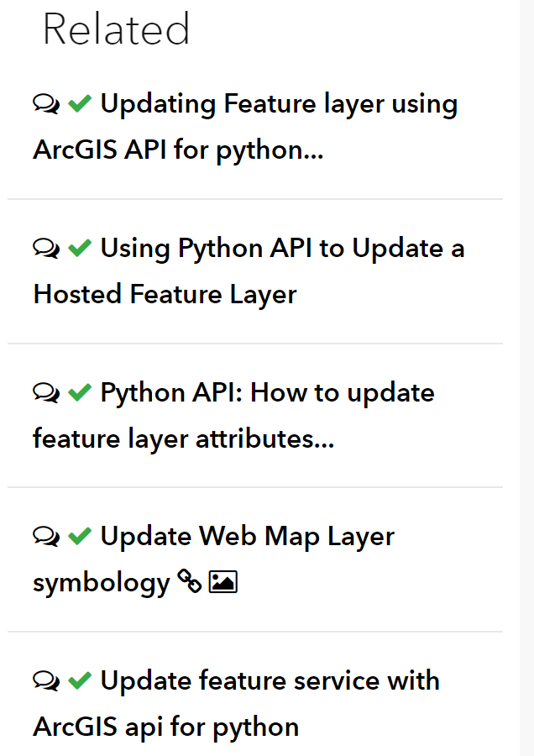Open "Update feature service with ArcGIS api" post

[270, 681]
